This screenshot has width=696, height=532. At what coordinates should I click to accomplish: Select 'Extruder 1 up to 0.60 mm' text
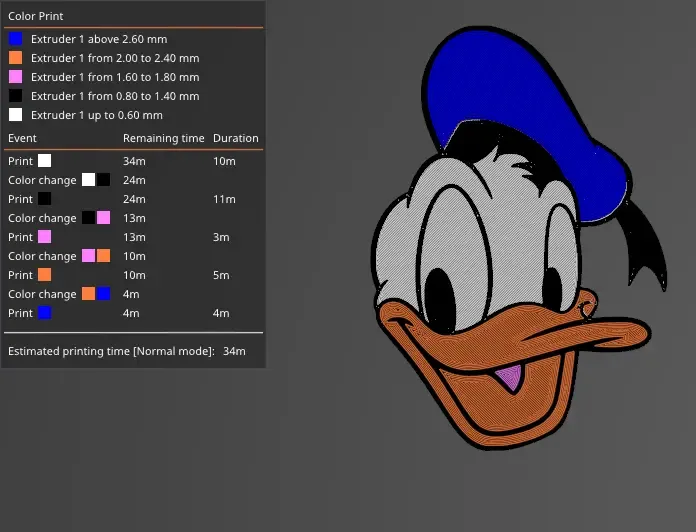point(97,115)
